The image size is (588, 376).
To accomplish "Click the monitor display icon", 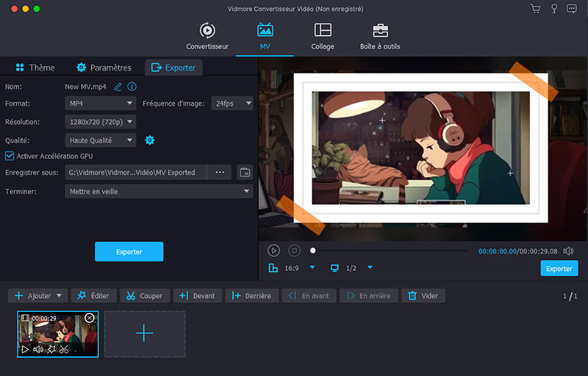I will [x=334, y=268].
